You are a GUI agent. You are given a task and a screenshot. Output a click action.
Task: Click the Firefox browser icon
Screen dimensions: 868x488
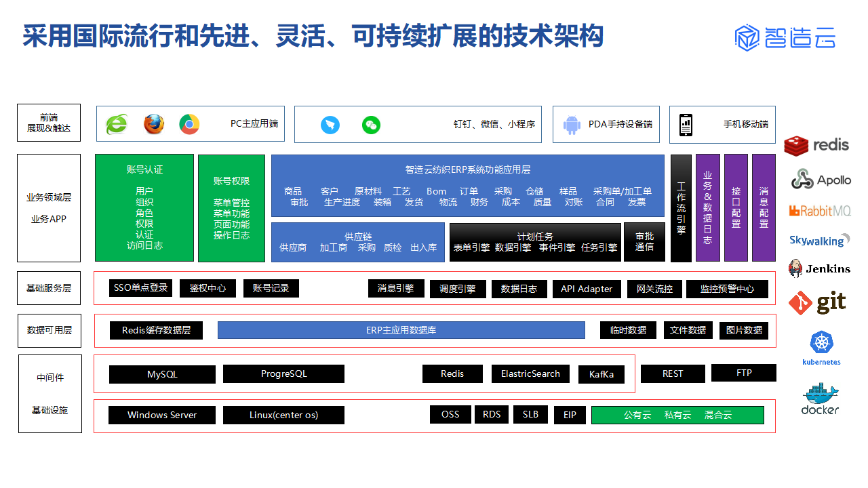pyautogui.click(x=153, y=124)
